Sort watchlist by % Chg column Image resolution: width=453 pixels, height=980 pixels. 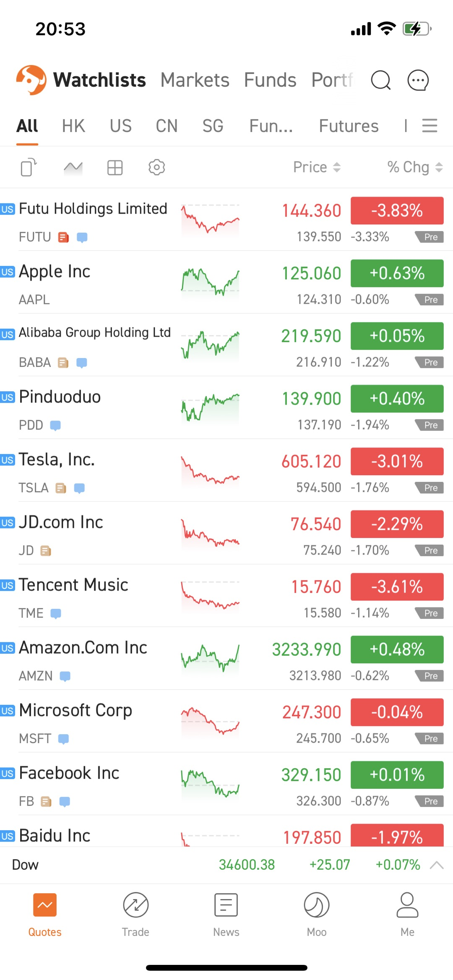click(x=414, y=167)
